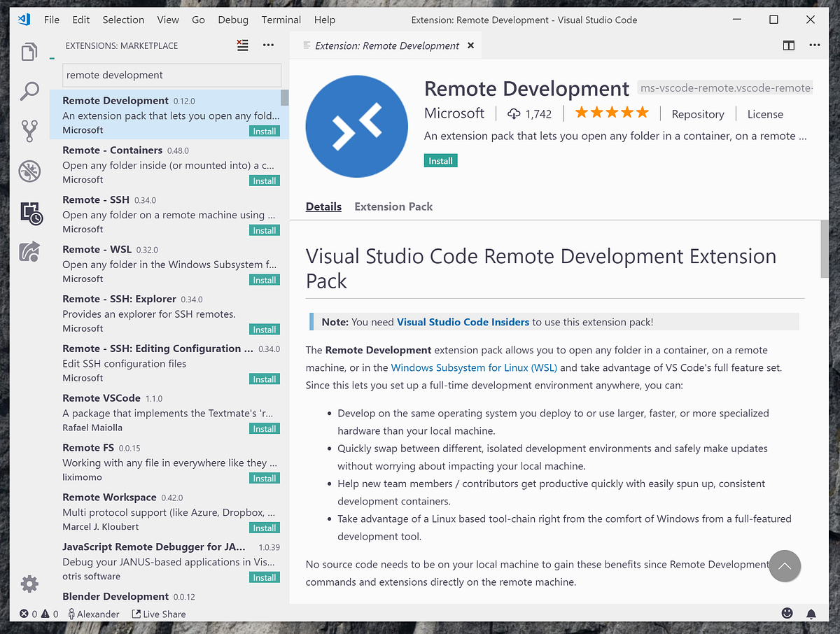Open the View menu
This screenshot has height=634, width=840.
click(168, 20)
